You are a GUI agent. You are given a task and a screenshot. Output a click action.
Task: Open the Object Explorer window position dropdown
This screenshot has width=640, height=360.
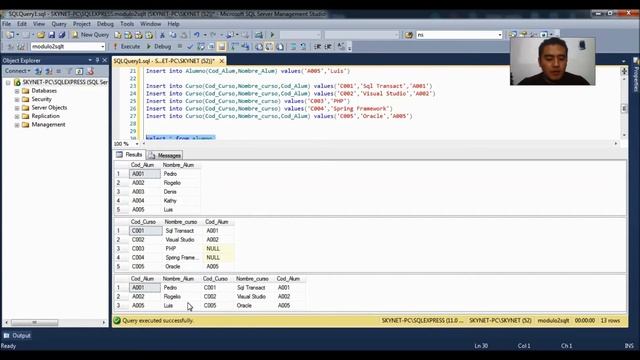[90, 60]
